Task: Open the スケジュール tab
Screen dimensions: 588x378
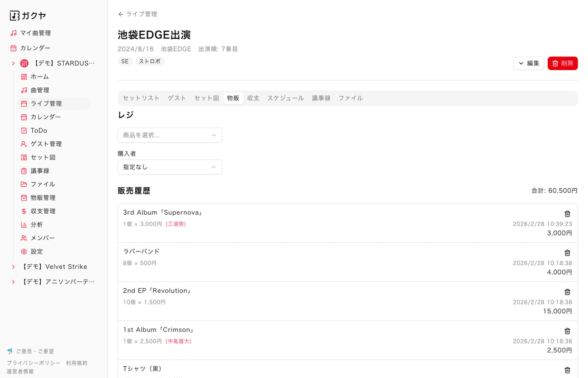Action: (285, 98)
